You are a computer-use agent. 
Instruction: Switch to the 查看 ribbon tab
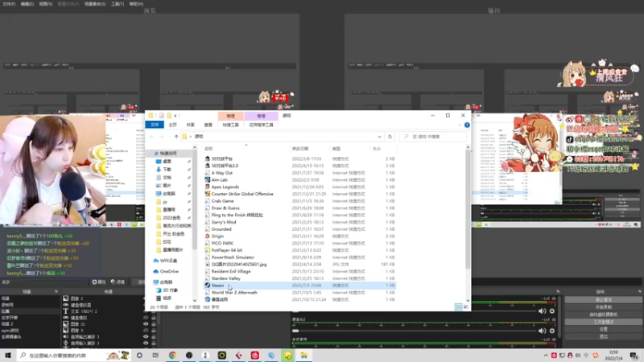click(x=208, y=125)
